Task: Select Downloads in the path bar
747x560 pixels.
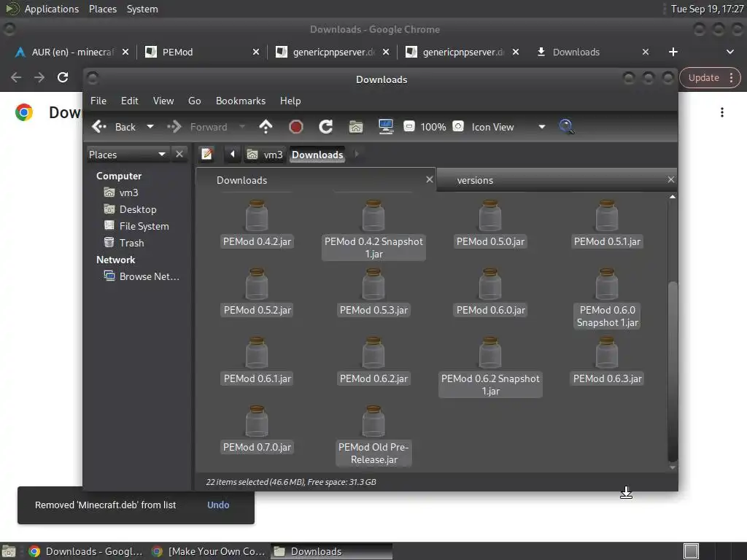Action: pos(317,155)
